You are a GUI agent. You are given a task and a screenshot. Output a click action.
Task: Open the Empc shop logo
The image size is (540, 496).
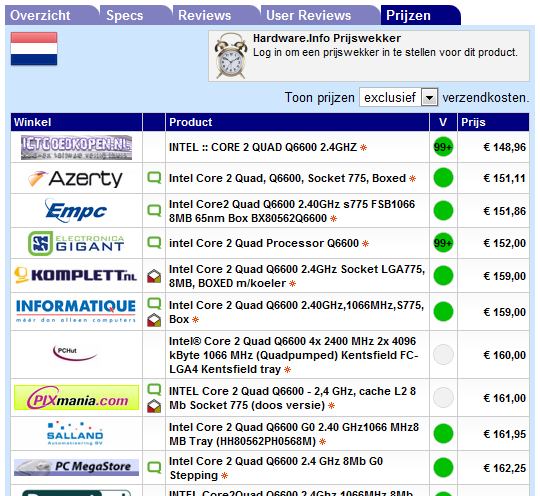pos(76,210)
